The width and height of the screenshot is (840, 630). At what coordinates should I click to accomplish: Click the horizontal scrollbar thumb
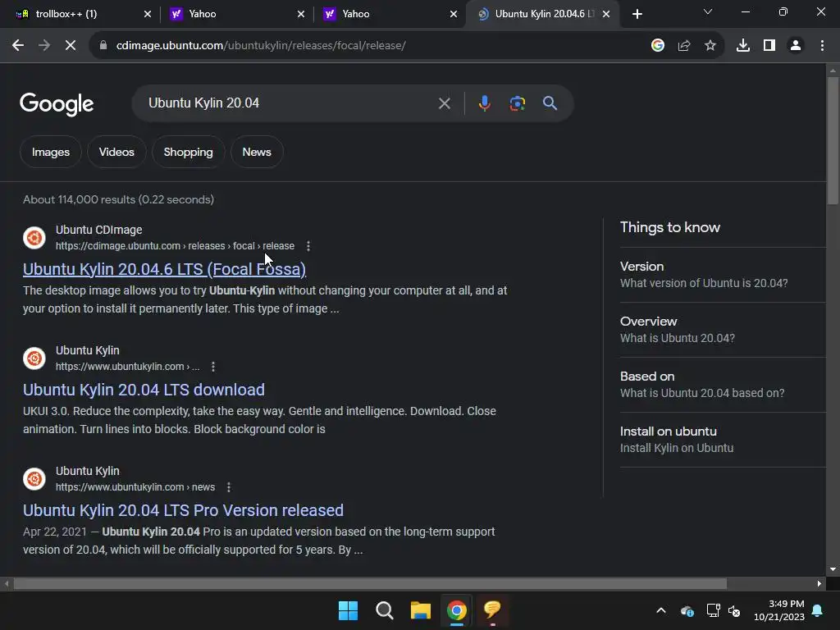coord(370,583)
